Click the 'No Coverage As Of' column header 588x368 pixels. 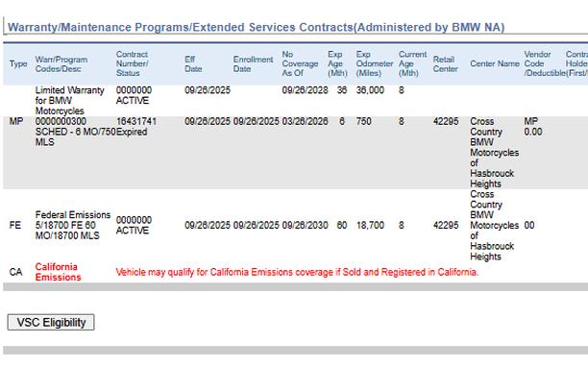(300, 63)
